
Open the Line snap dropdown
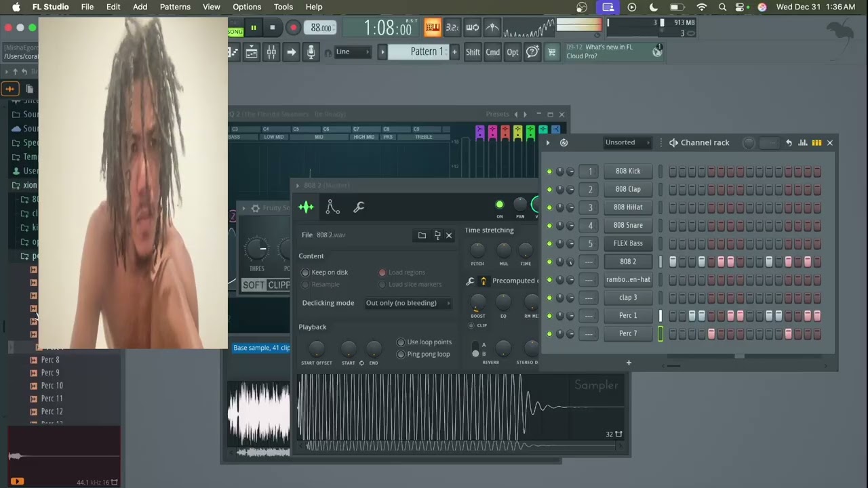(x=353, y=52)
